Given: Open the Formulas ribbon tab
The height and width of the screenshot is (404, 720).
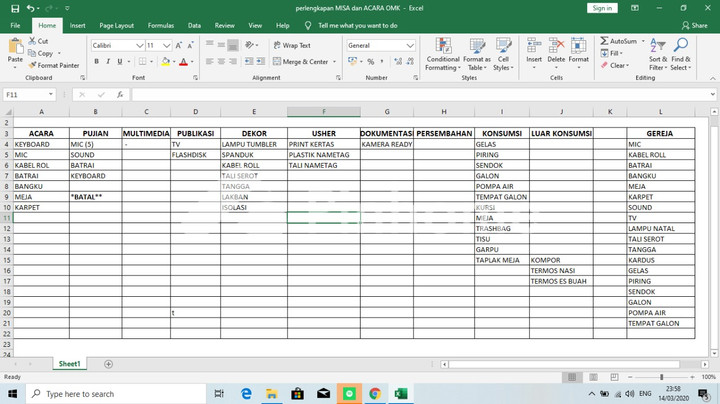Looking at the screenshot, I should 160,25.
